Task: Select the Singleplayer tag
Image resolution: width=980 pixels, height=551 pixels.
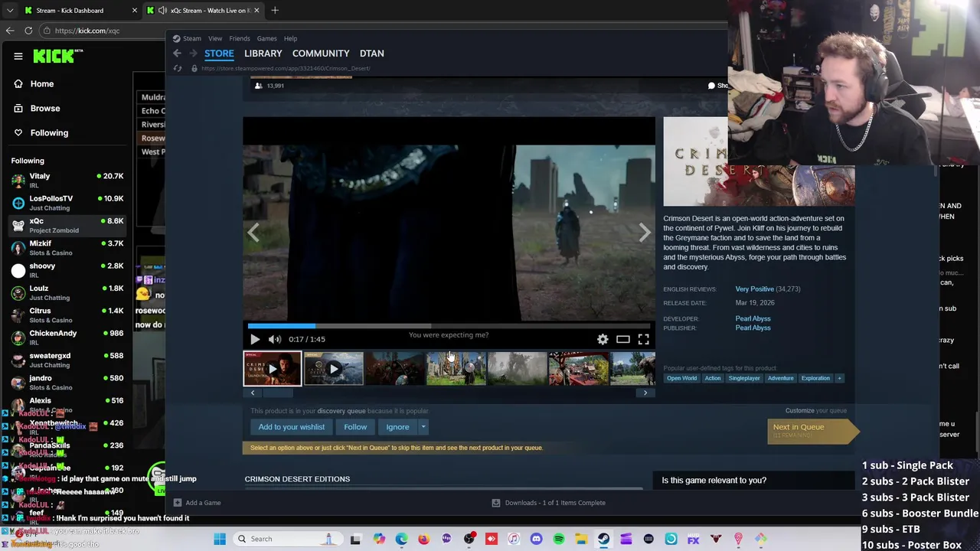Action: coord(744,378)
